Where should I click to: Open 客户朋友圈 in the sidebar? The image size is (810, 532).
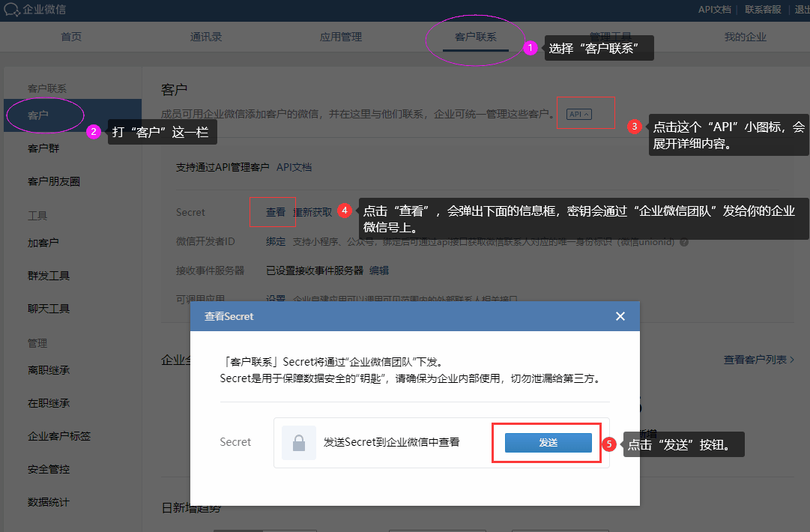pos(54,181)
